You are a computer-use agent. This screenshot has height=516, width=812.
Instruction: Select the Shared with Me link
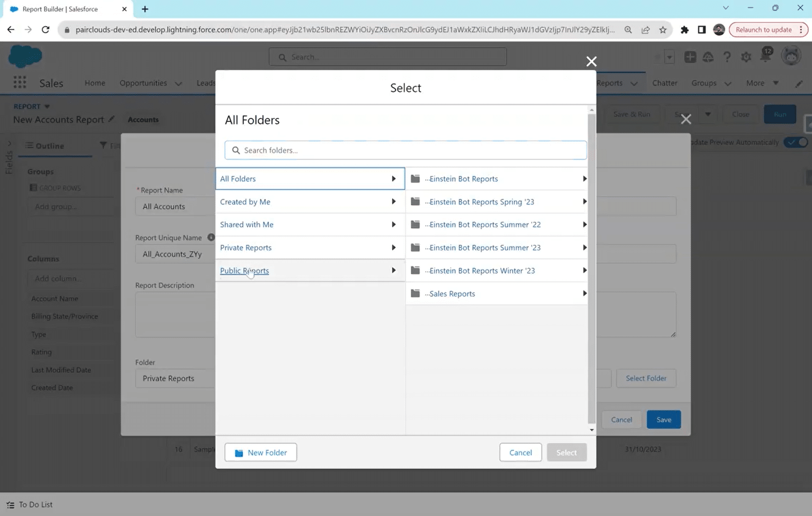[247, 225]
